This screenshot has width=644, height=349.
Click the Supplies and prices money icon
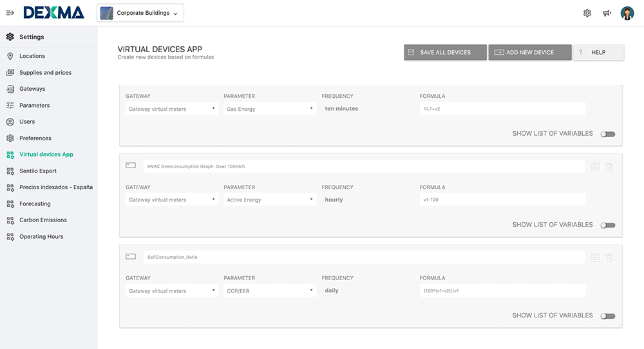click(x=10, y=73)
